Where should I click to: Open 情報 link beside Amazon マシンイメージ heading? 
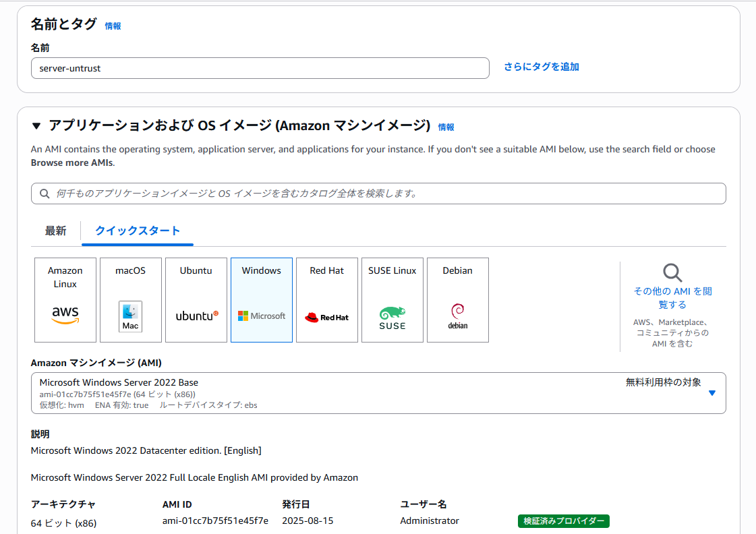(x=446, y=127)
